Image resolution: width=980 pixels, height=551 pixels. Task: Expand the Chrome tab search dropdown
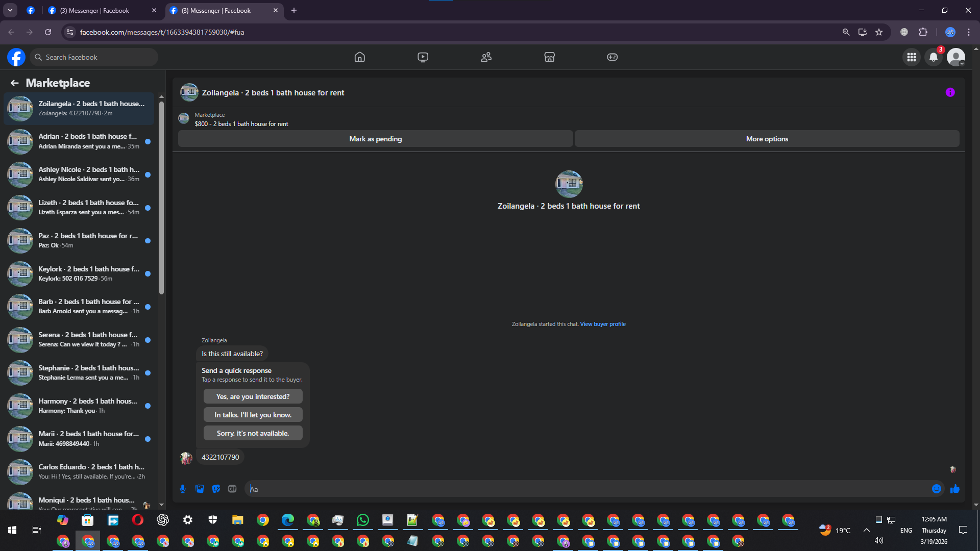click(10, 10)
